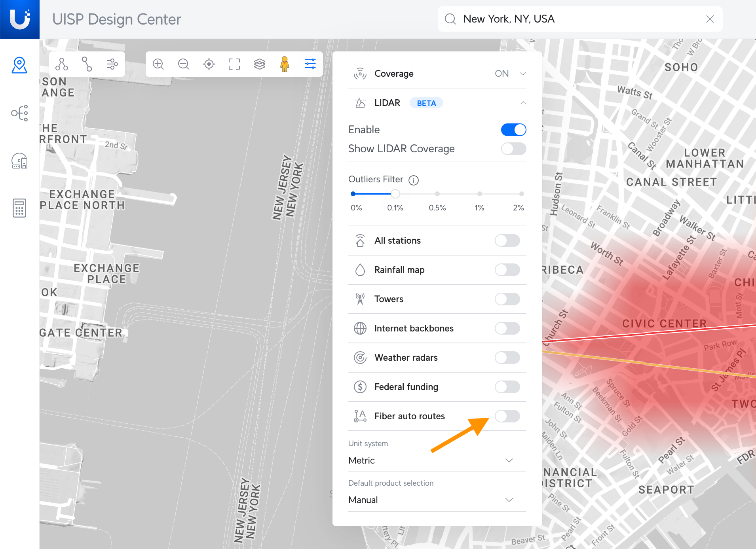Viewport: 756px width, 549px height.
Task: Open the map location tab in sidebar
Action: (19, 65)
